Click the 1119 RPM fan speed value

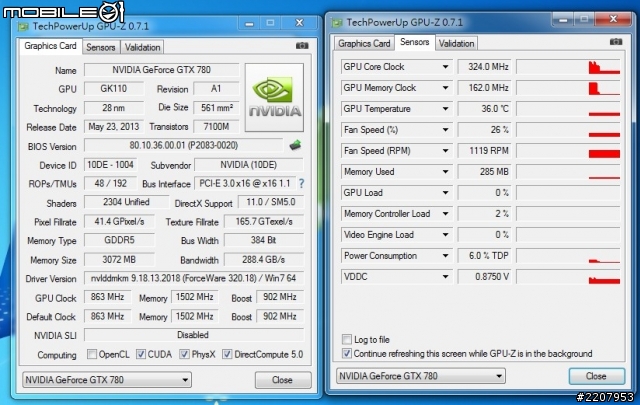click(484, 151)
